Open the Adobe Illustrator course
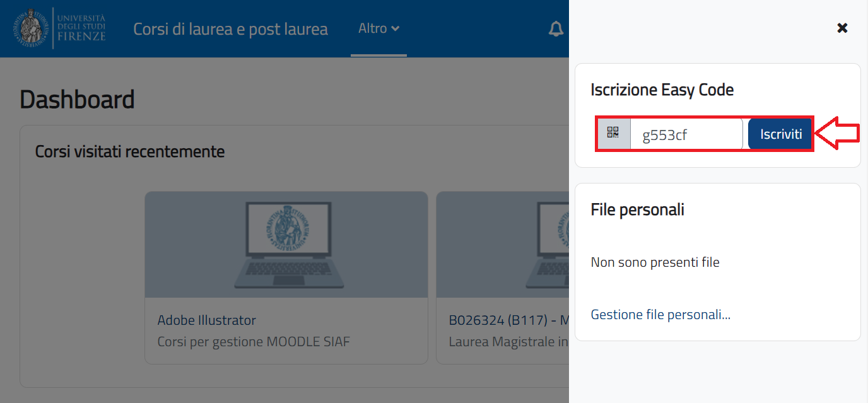The width and height of the screenshot is (868, 403). 206,320
